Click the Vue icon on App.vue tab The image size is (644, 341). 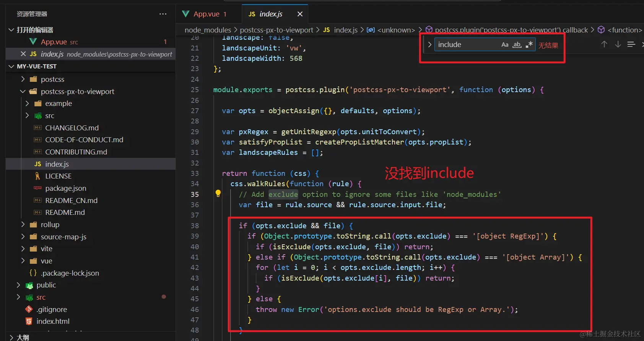click(186, 14)
